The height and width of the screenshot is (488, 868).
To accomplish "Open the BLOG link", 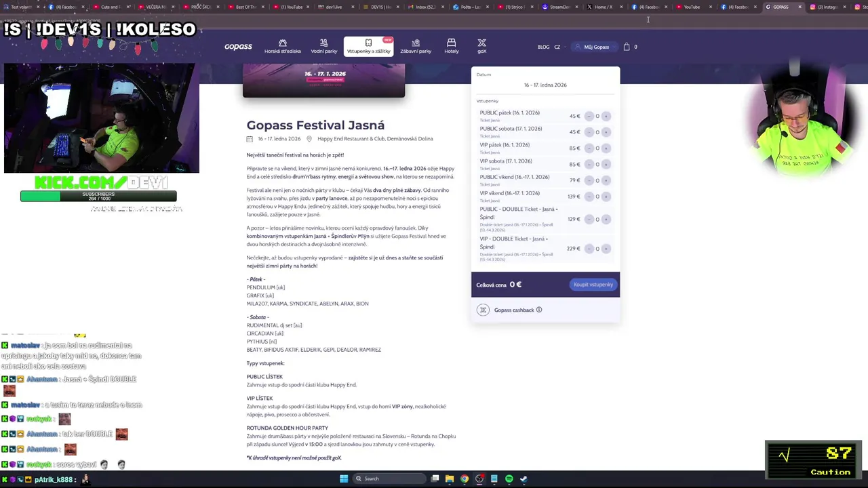I will 543,47.
